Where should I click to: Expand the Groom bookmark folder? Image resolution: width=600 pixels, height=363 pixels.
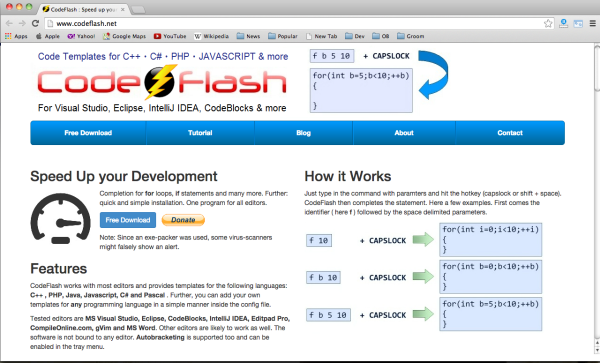[411, 36]
